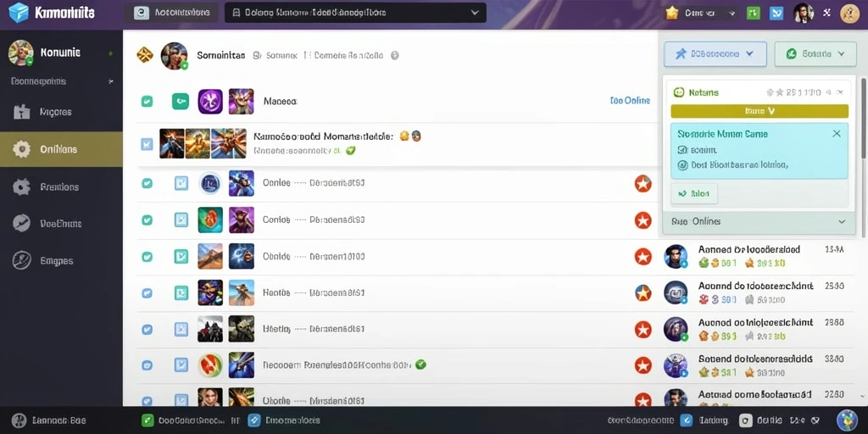This screenshot has width=868, height=434.
Task: Click the red star icon in Oonloe row
Action: [643, 183]
